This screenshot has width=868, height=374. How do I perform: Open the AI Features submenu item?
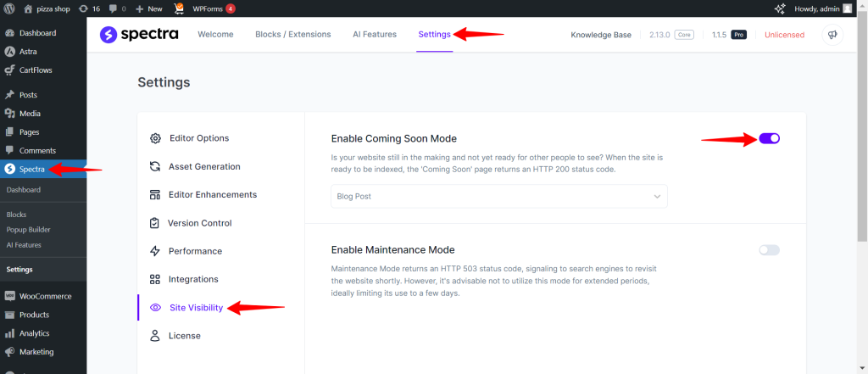pos(24,245)
